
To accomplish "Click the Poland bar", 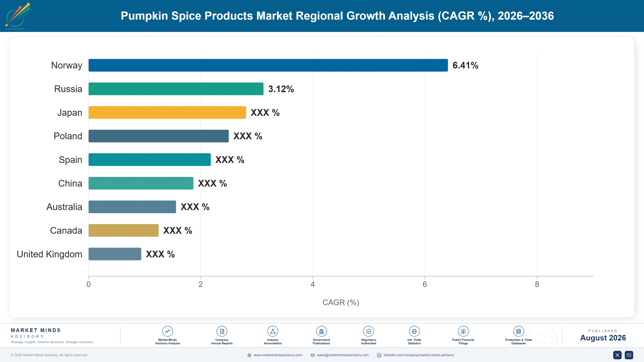I will pyautogui.click(x=158, y=136).
